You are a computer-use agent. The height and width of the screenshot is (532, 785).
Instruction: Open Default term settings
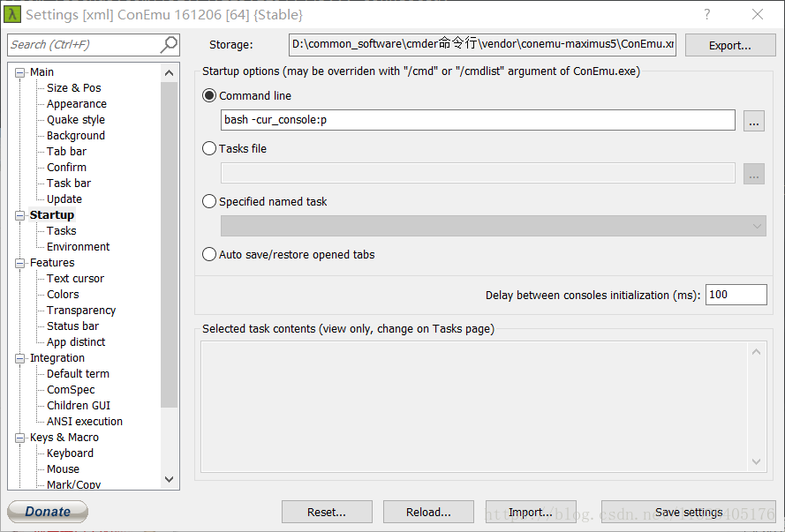(78, 374)
